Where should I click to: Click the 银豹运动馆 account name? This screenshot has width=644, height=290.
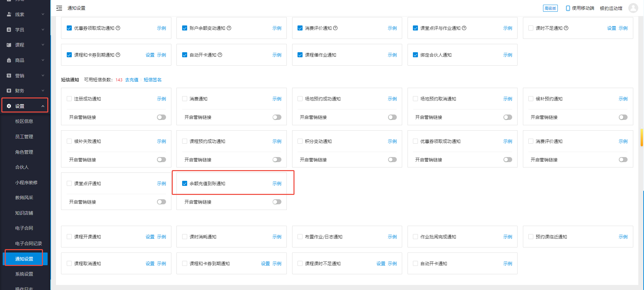click(x=611, y=8)
